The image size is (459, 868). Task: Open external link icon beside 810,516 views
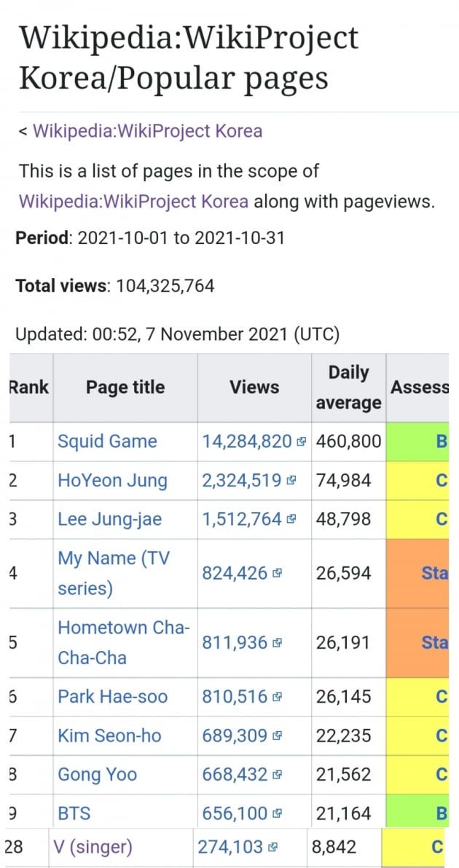pos(277,697)
